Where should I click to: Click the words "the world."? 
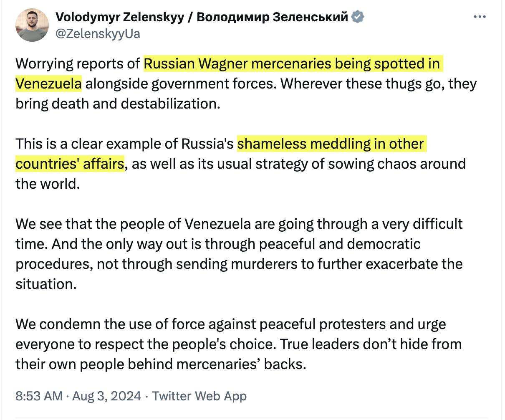click(x=48, y=184)
